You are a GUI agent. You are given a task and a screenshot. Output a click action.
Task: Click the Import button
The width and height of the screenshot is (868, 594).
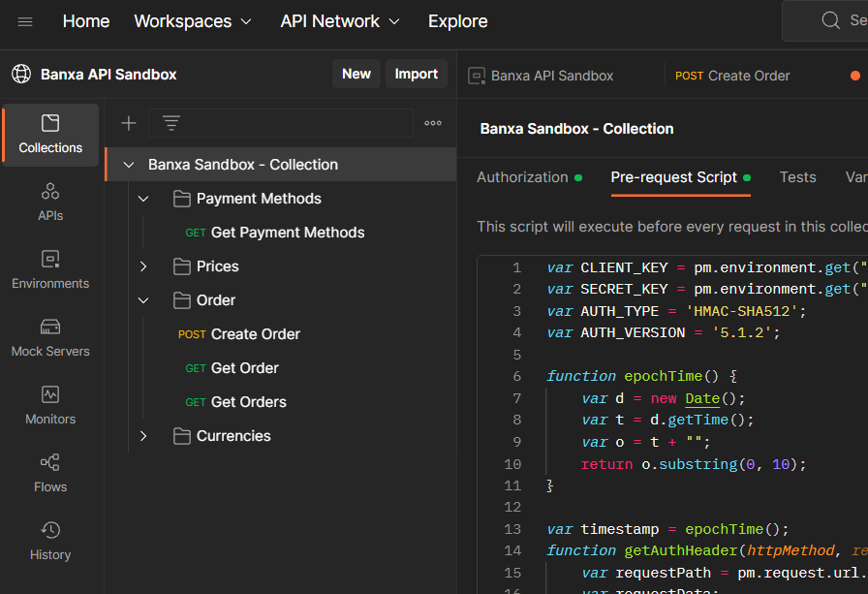coord(417,74)
